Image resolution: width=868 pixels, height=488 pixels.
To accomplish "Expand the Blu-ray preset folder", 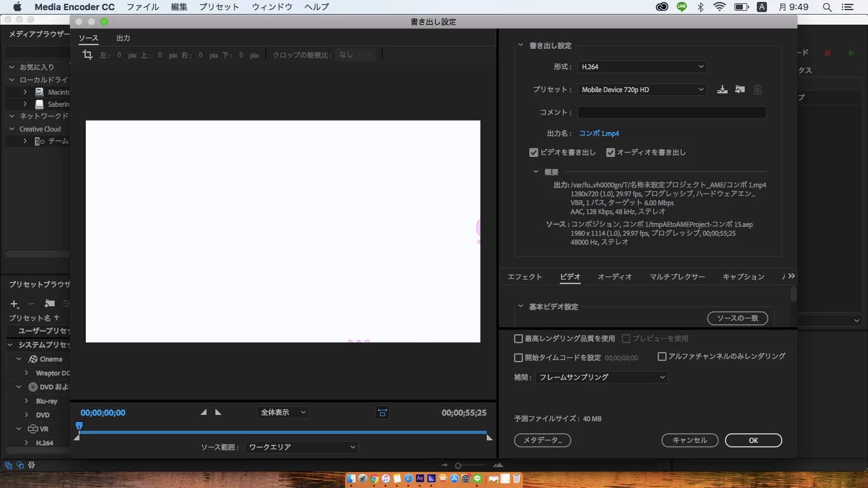I will [x=27, y=401].
